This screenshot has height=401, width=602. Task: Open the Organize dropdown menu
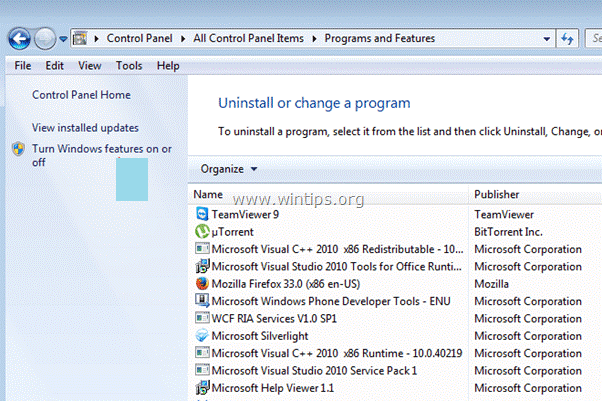coord(229,169)
